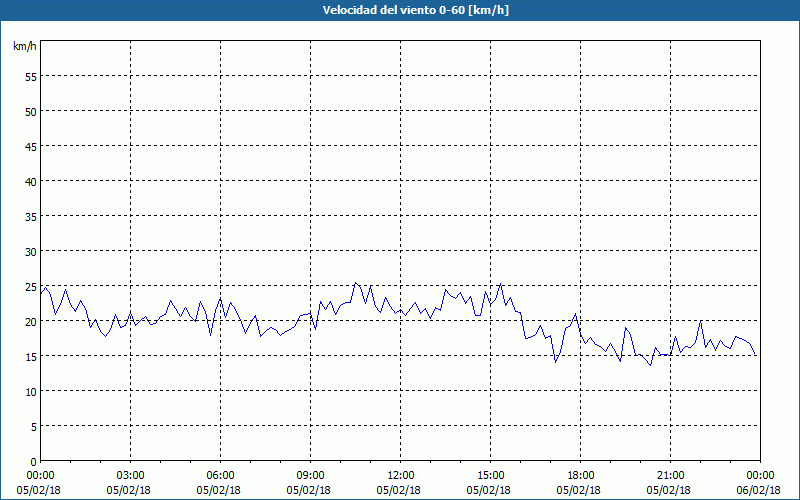The image size is (800, 500).
Task: Select the 0 y-axis value
Action: click(x=34, y=462)
